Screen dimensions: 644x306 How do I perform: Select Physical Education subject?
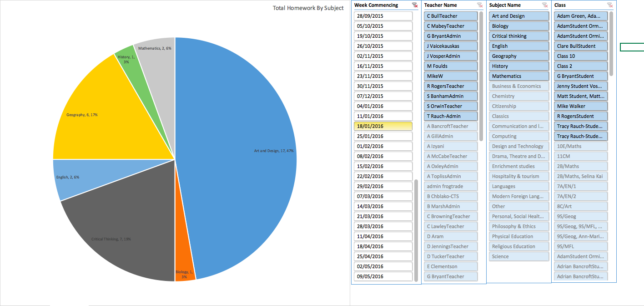click(x=519, y=236)
